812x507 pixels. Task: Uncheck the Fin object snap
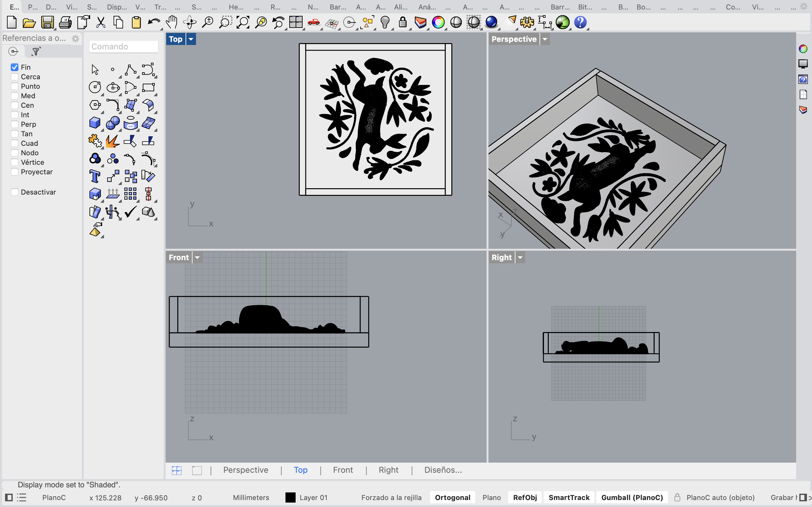[x=14, y=67]
